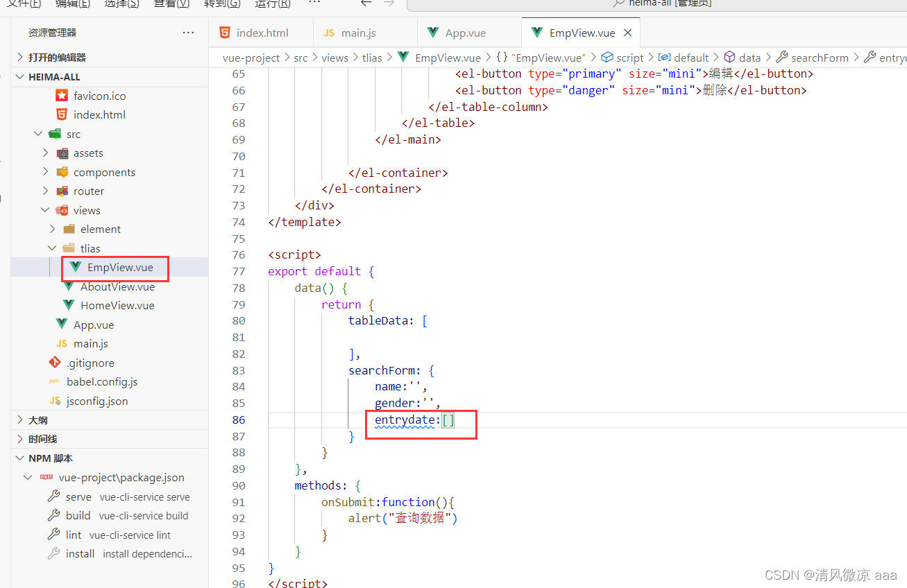Screen dimensions: 907x588
Task: Click the onSubmit method name on line 91
Action: click(348, 502)
